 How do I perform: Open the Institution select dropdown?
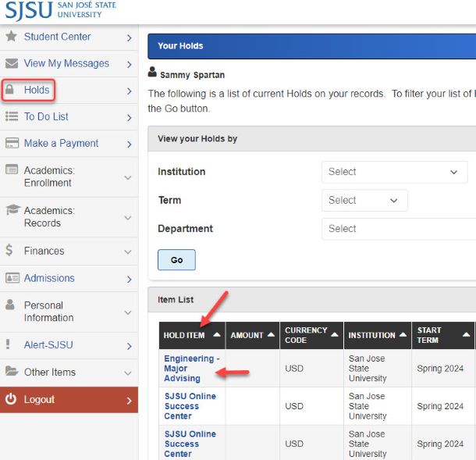tap(394, 172)
